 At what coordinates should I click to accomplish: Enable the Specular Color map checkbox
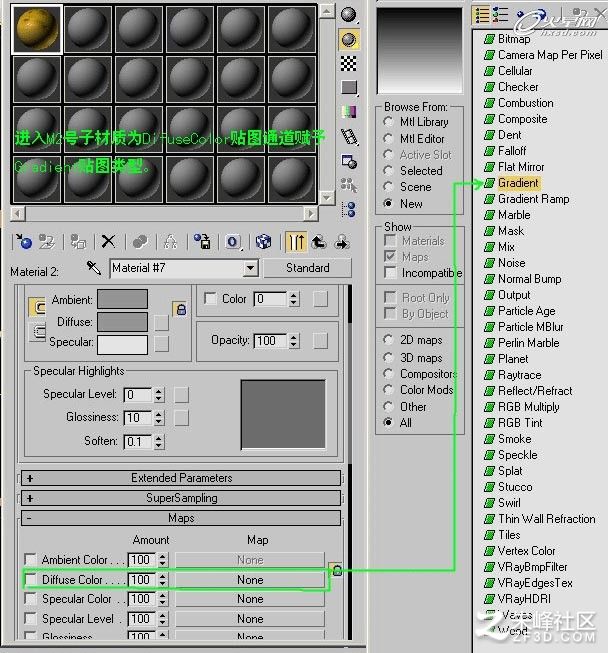pos(30,599)
